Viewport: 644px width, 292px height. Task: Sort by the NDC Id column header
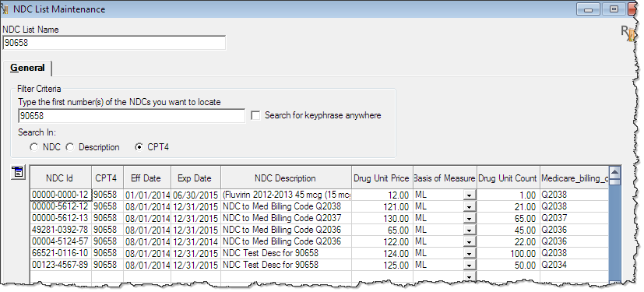point(61,178)
